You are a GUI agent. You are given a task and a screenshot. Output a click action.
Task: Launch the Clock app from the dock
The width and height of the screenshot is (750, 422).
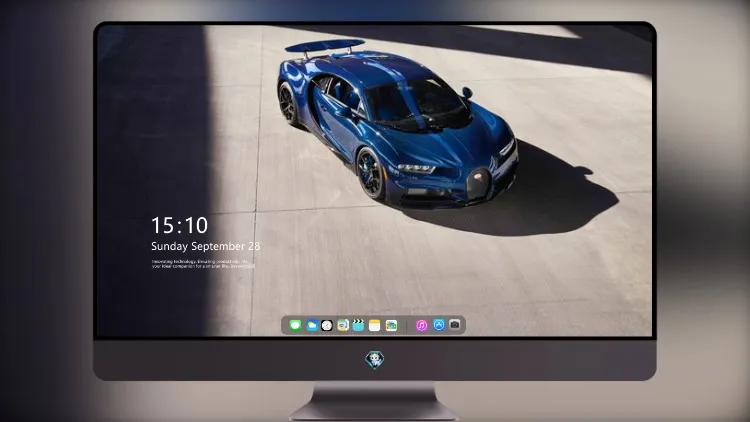pos(327,325)
